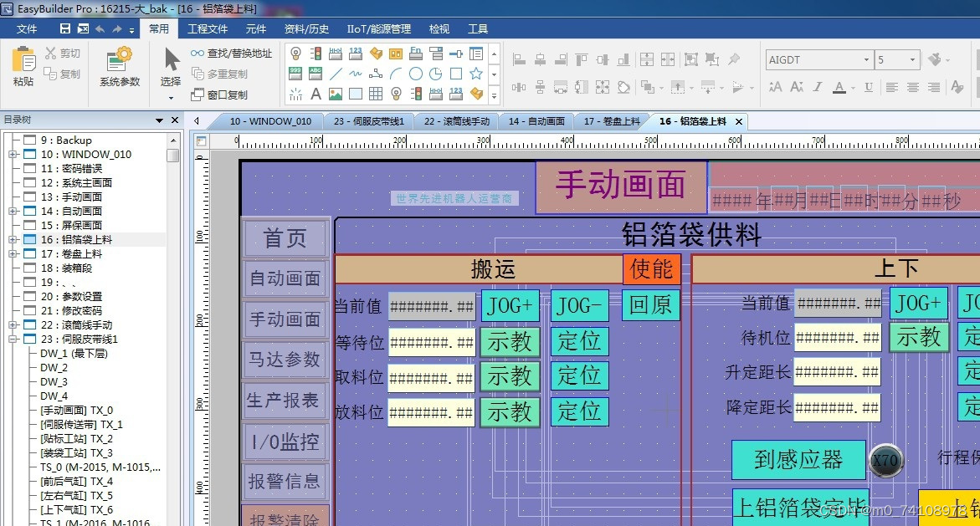This screenshot has height=526, width=980.
Task: Toggle italic text formatting
Action: point(818,87)
